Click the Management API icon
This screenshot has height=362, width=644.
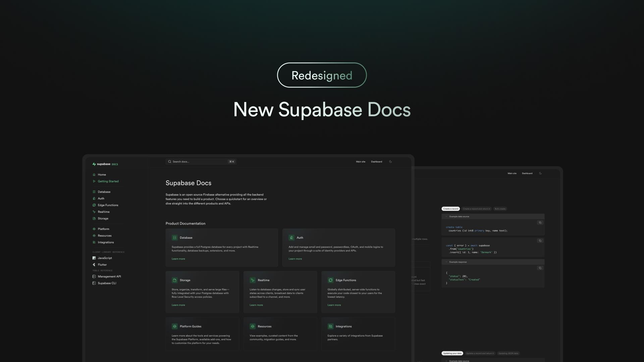click(94, 277)
